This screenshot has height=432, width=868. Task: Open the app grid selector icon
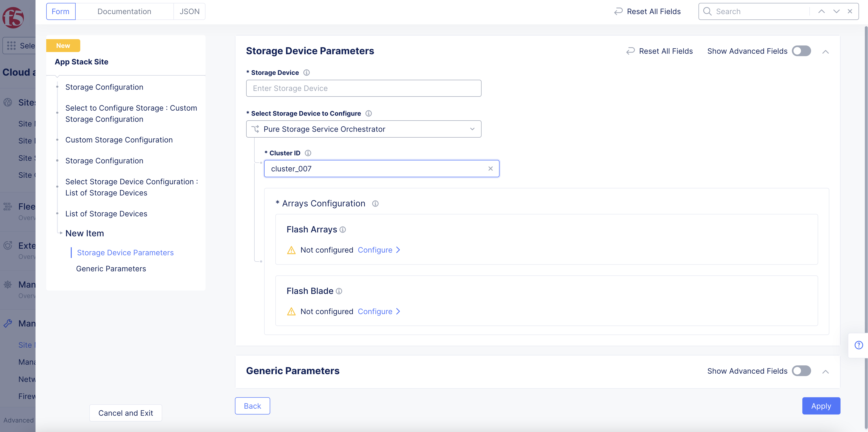pos(11,46)
